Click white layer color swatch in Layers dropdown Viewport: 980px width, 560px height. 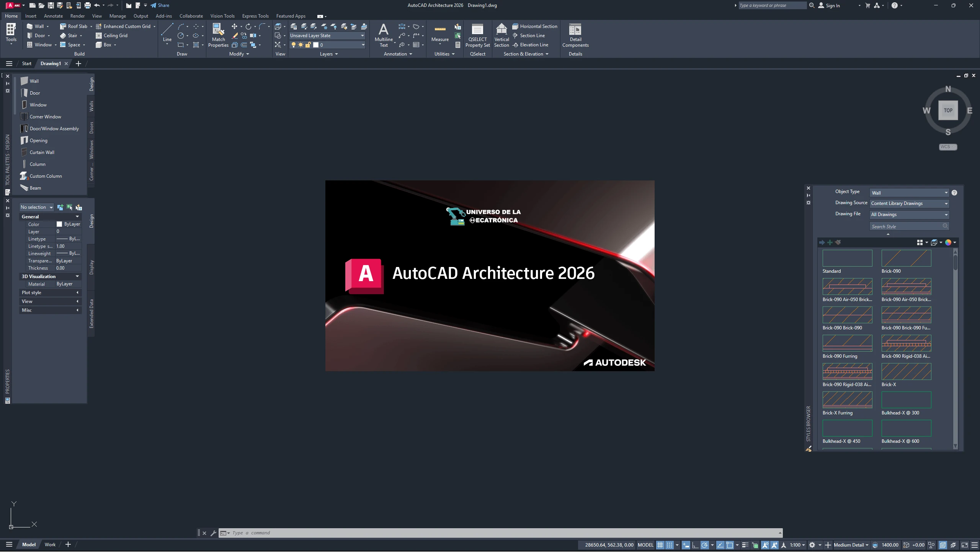point(316,45)
